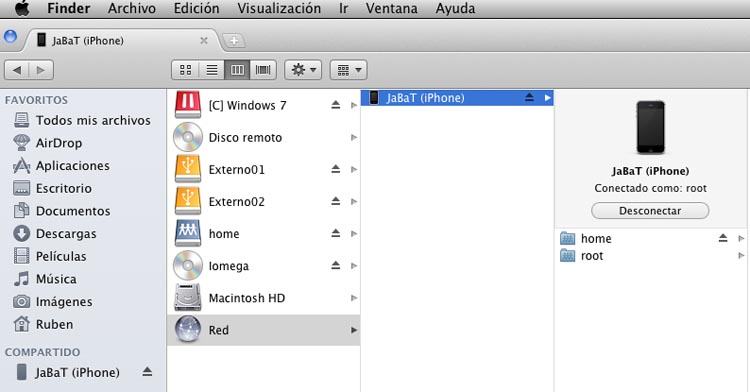Open the Ir menu
This screenshot has height=392, width=750.
click(343, 8)
